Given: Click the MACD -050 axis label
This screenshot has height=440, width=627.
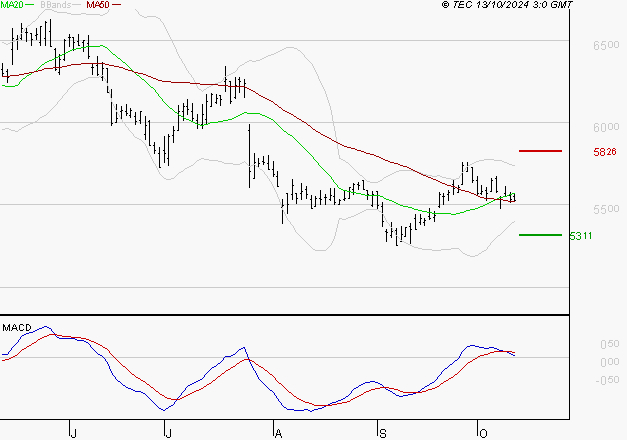Looking at the screenshot, I should coord(607,380).
